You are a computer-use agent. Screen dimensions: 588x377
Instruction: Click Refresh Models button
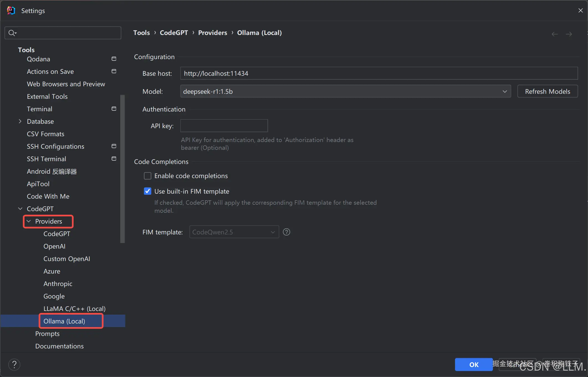tap(547, 91)
